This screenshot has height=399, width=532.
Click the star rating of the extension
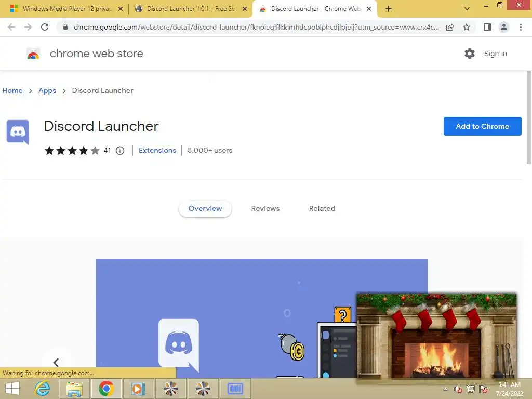(72, 151)
